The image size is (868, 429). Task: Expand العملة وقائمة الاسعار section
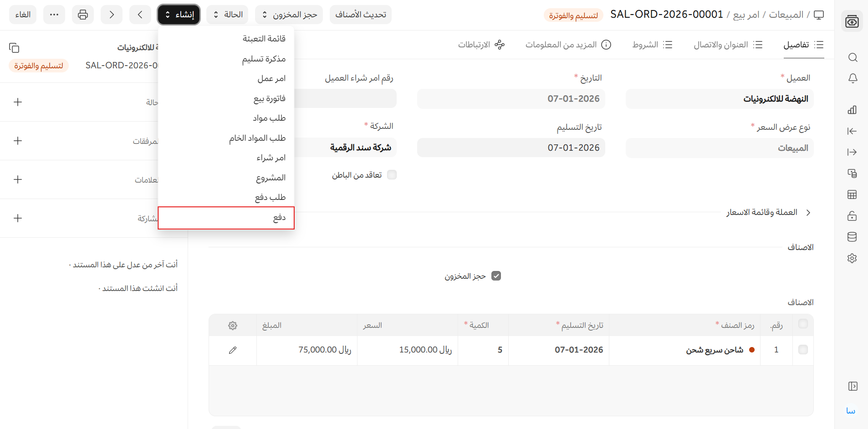pos(768,213)
